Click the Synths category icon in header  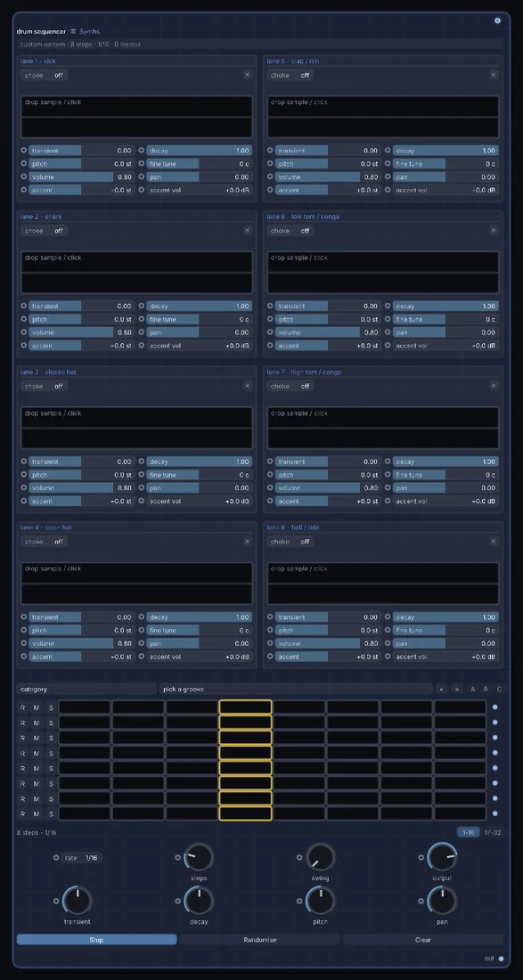pyautogui.click(x=73, y=31)
